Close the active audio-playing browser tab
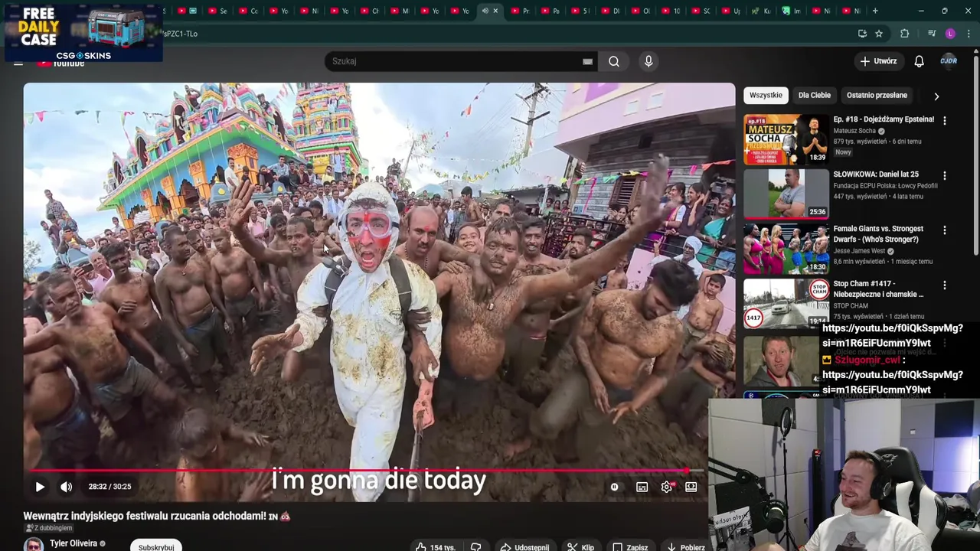This screenshot has height=551, width=980. (x=495, y=11)
